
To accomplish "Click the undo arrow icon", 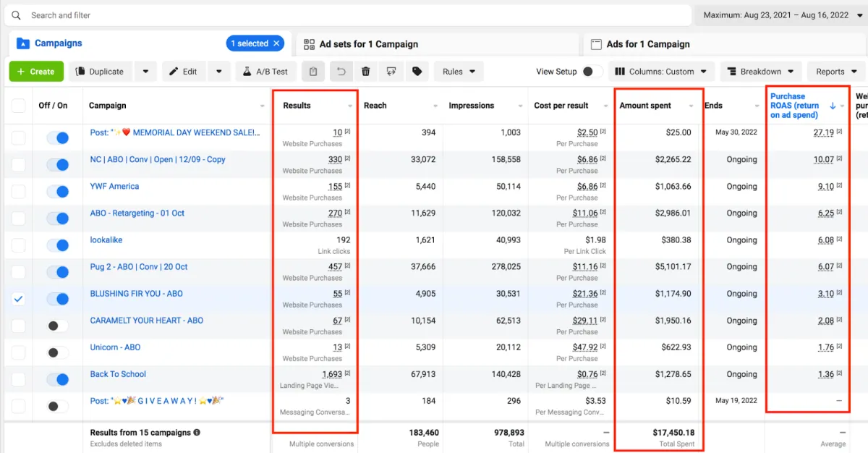I will coord(341,72).
